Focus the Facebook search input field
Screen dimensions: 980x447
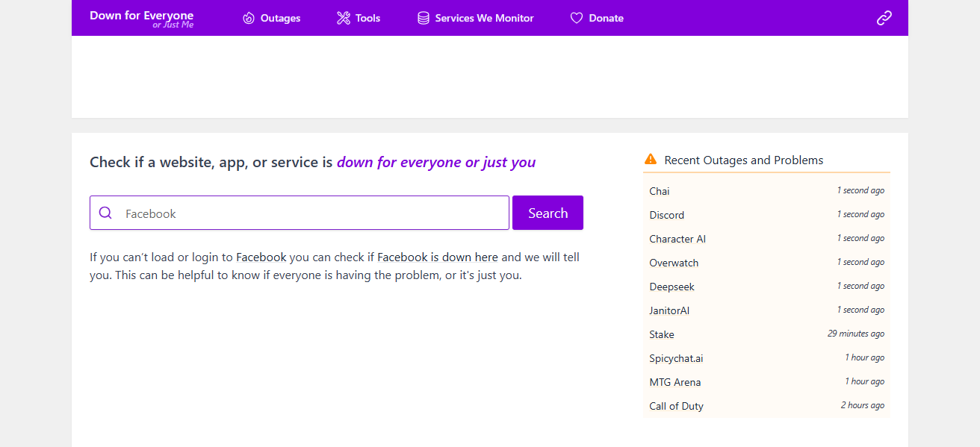300,213
